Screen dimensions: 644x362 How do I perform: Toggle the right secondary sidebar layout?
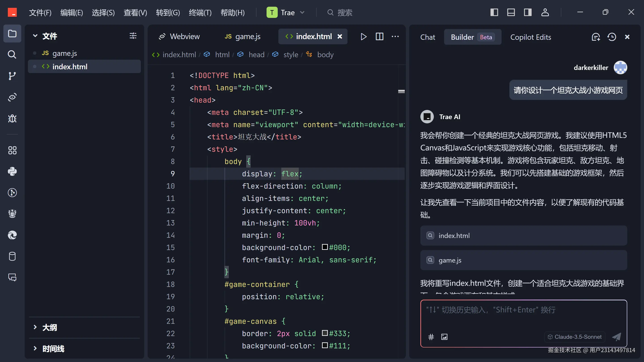[527, 12]
